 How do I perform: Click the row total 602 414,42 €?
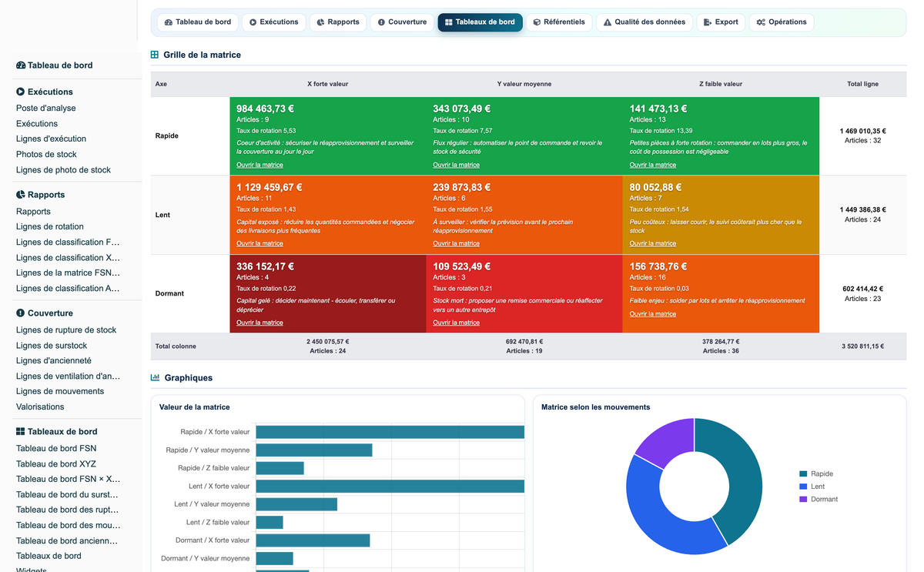click(862, 289)
